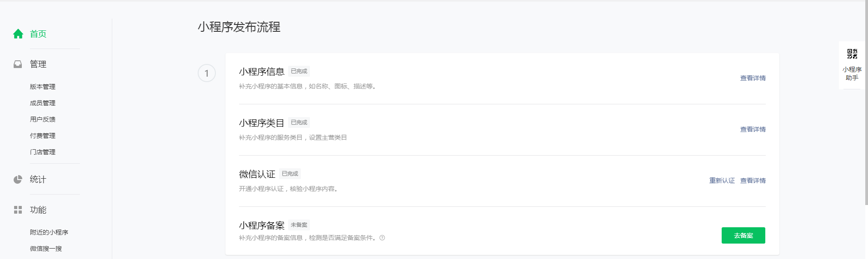Open 付费管理 page

[43, 136]
